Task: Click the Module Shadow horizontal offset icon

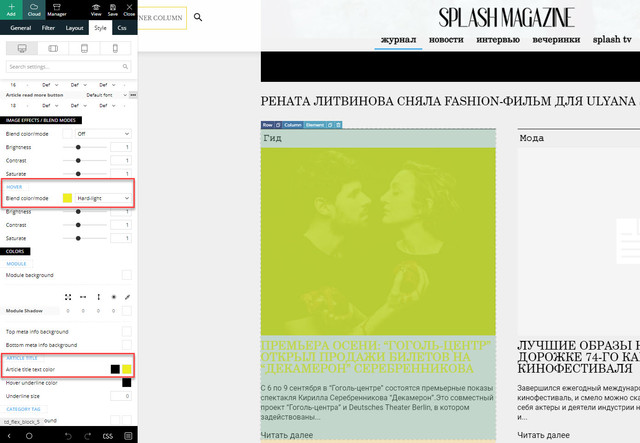Action: click(x=83, y=297)
